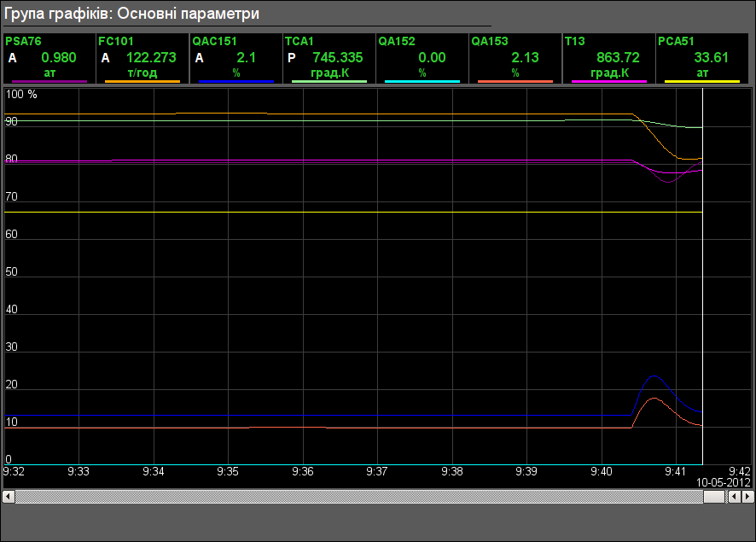The image size is (756, 542).
Task: Click the град.К unit of TCA1
Action: tap(329, 73)
